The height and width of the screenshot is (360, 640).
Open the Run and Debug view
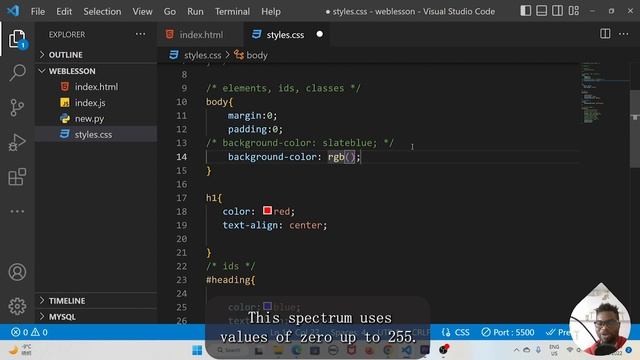click(17, 142)
